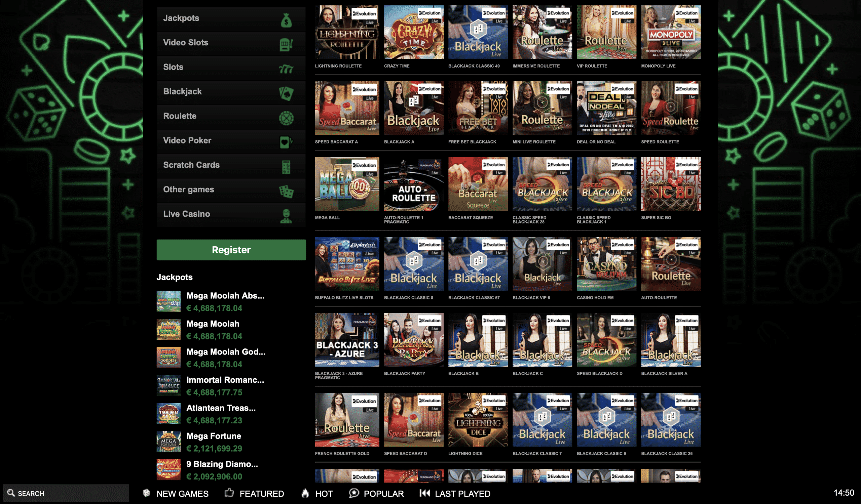Click the green Register button
Screen dimensions: 861x504
pos(231,250)
